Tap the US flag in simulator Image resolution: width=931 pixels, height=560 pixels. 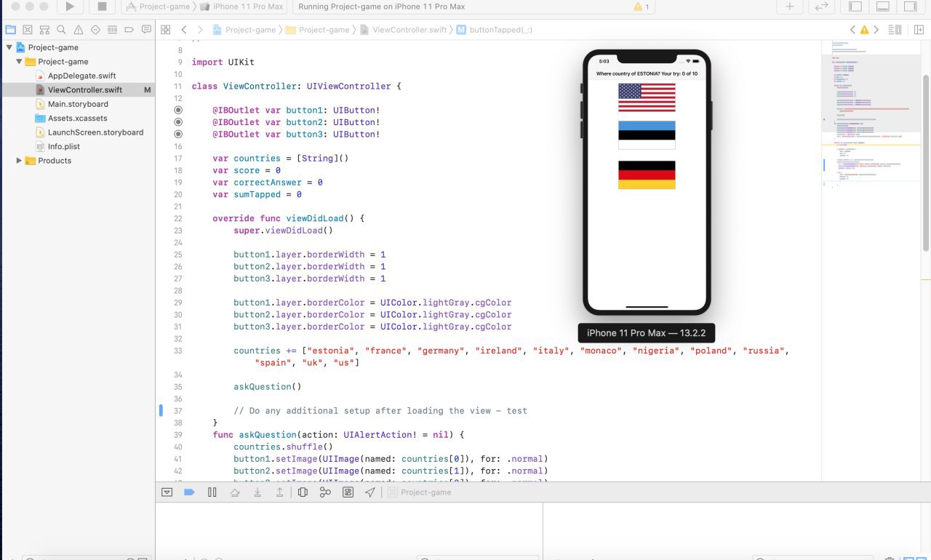pos(647,97)
